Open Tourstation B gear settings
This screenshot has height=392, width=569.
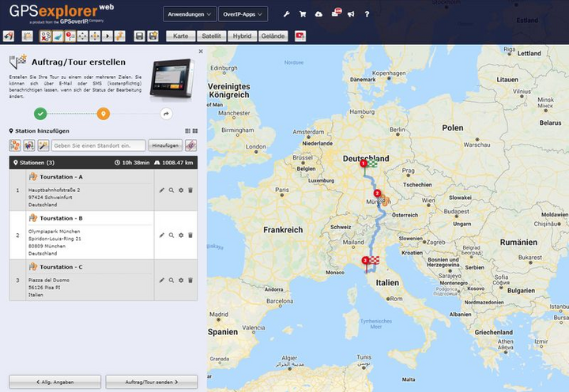pyautogui.click(x=181, y=236)
